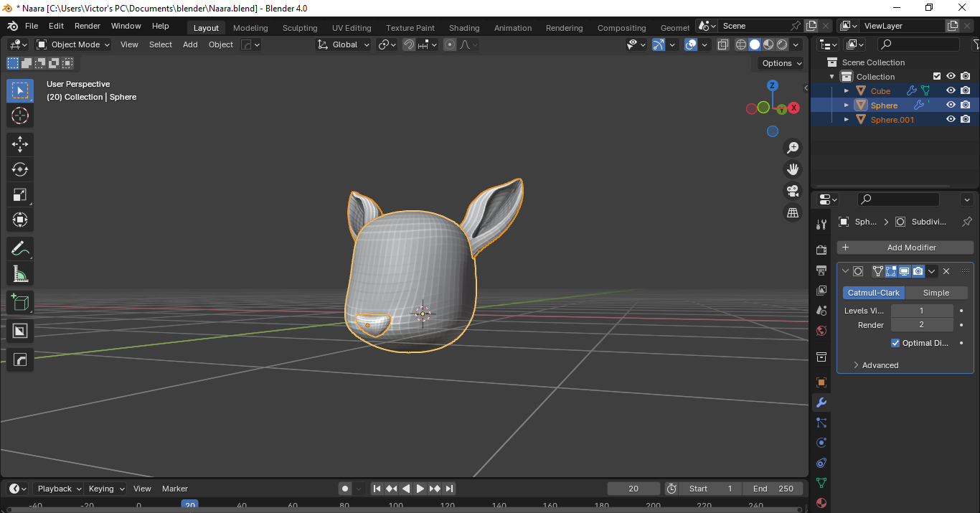Uncheck the Collection exclude checkbox

click(x=936, y=76)
